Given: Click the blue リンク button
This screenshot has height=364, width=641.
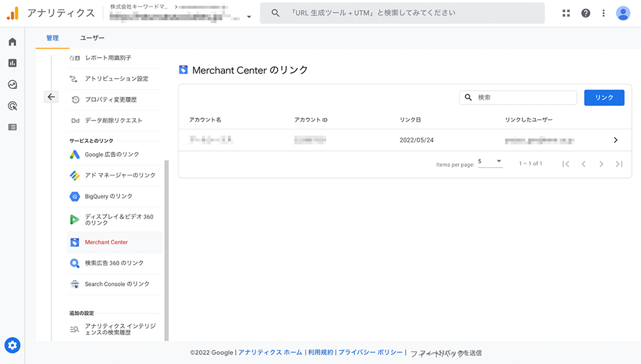Looking at the screenshot, I should pyautogui.click(x=604, y=97).
